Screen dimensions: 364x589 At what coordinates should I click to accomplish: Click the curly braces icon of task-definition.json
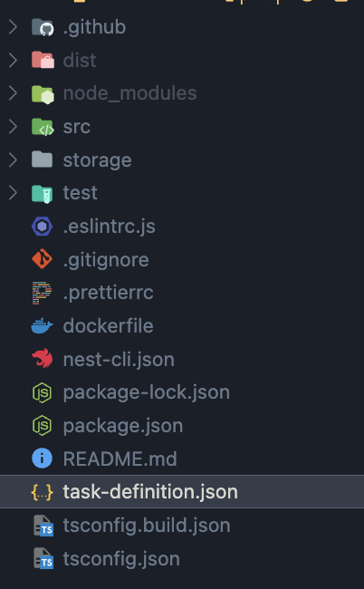coord(42,492)
